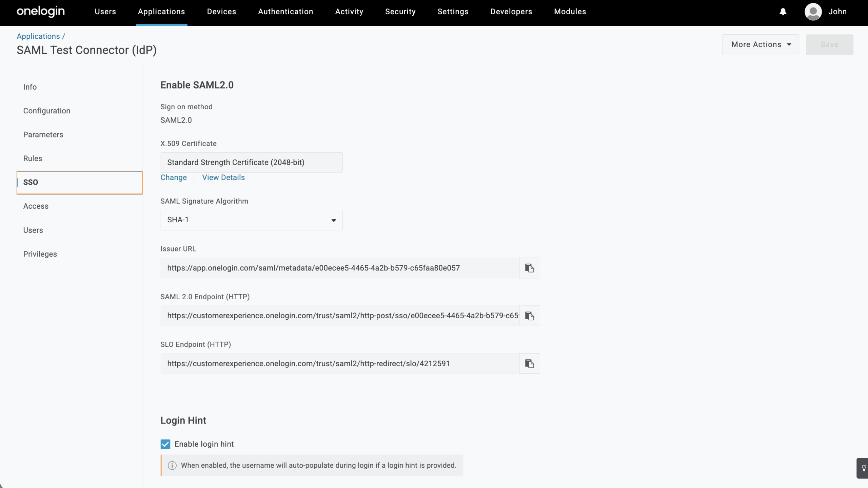Click the Change link under the certificate

coord(174,177)
